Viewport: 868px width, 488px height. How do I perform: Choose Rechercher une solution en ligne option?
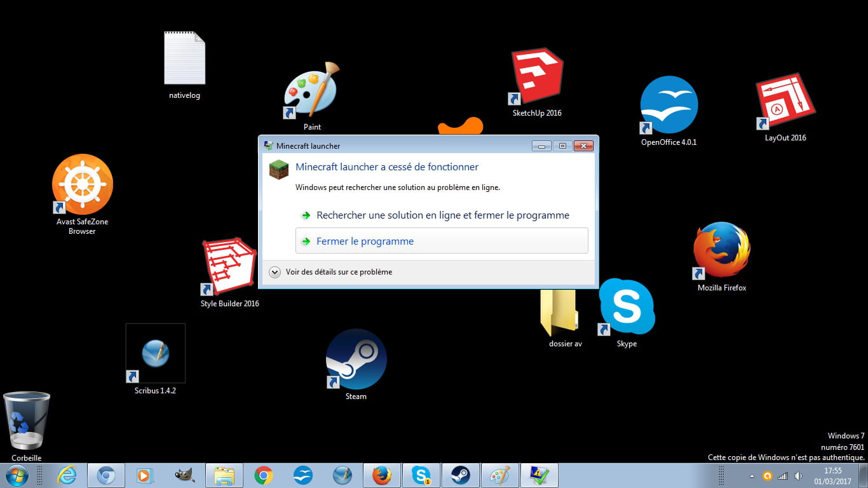(x=442, y=215)
